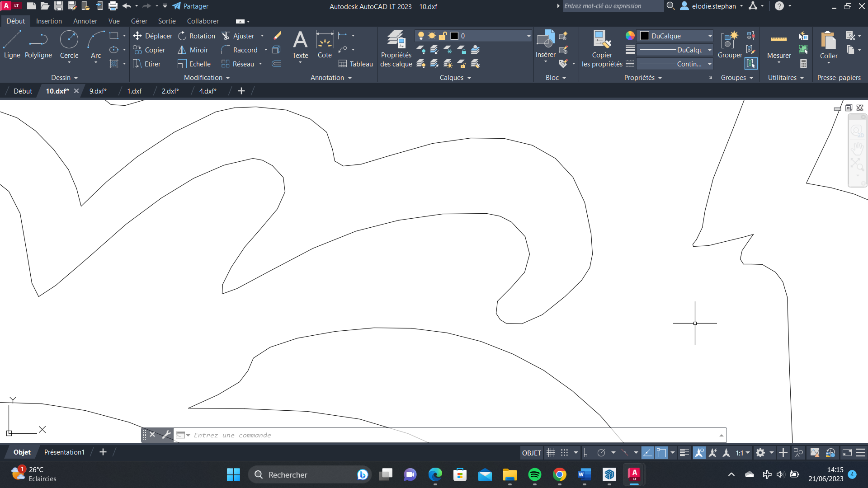Select the Cercle tool
This screenshot has width=868, height=488.
click(69, 45)
